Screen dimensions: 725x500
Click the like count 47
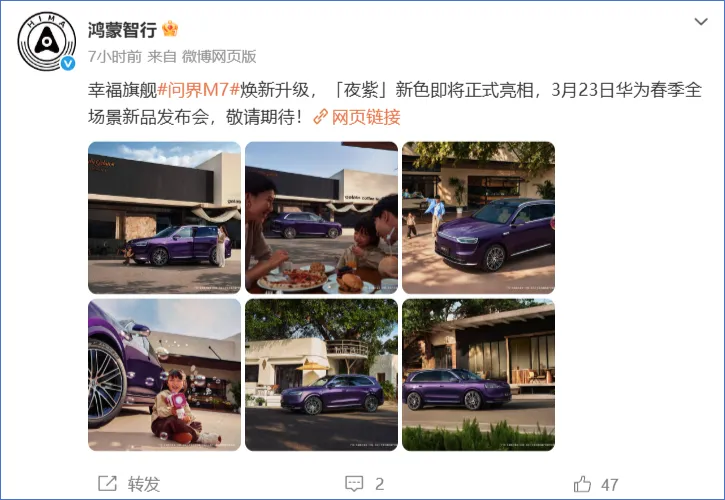[x=609, y=485]
